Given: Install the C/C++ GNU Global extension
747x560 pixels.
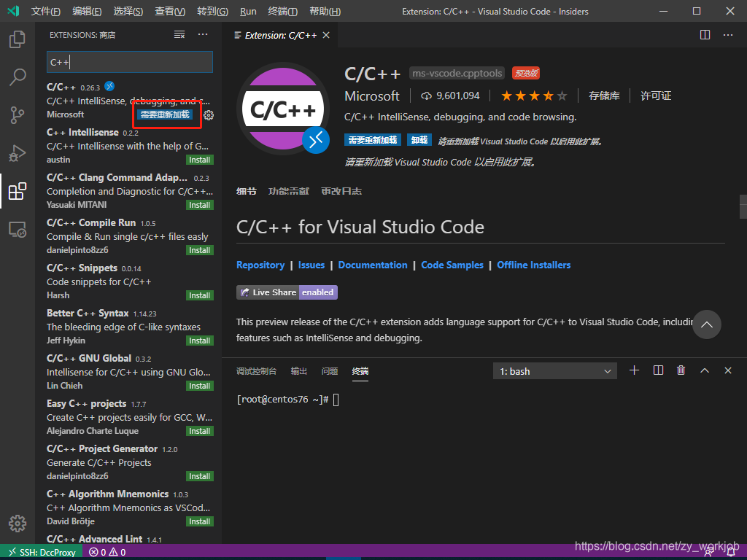Looking at the screenshot, I should tap(200, 386).
